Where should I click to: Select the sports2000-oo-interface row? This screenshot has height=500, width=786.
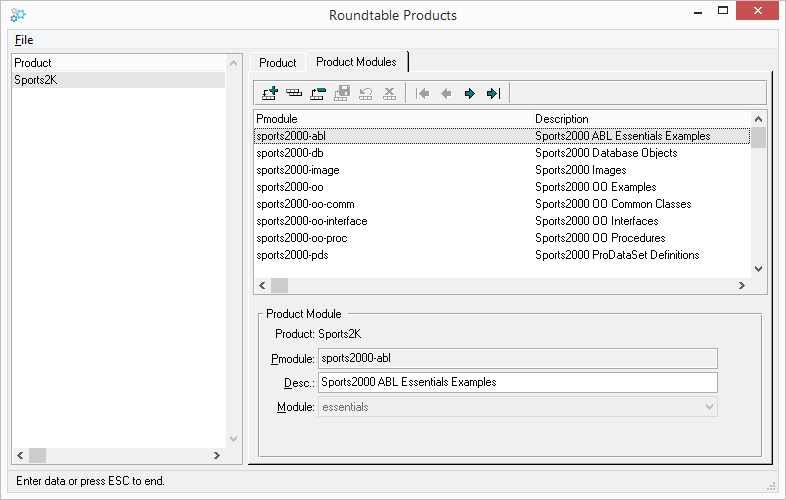tap(502, 221)
